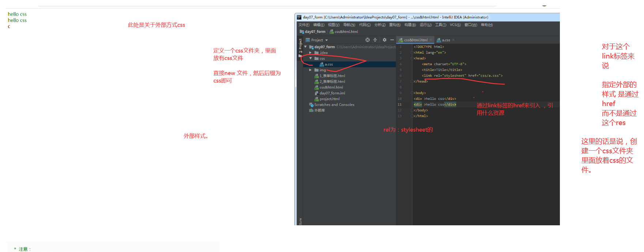
Task: Close the a.css editor tab
Action: tap(453, 40)
